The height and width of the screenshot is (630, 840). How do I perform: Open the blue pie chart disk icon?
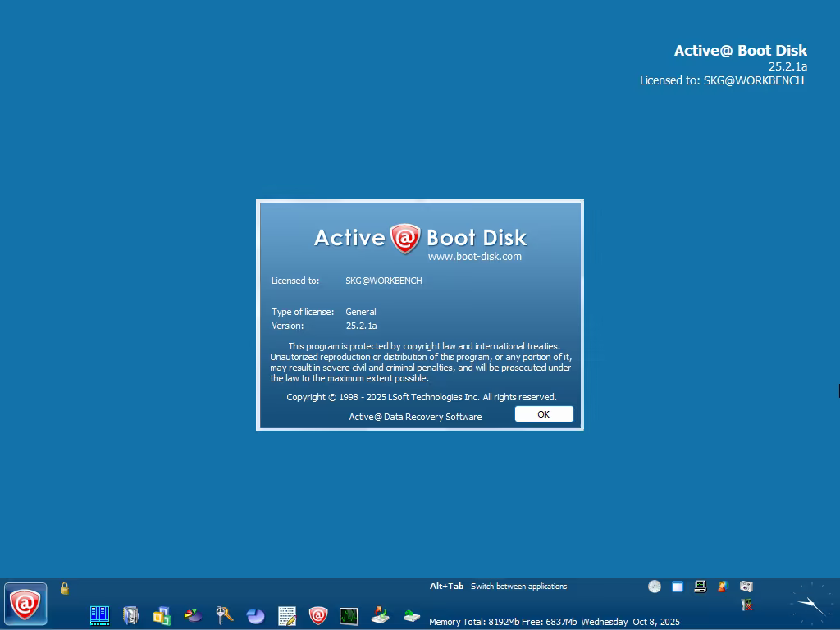[x=256, y=615]
